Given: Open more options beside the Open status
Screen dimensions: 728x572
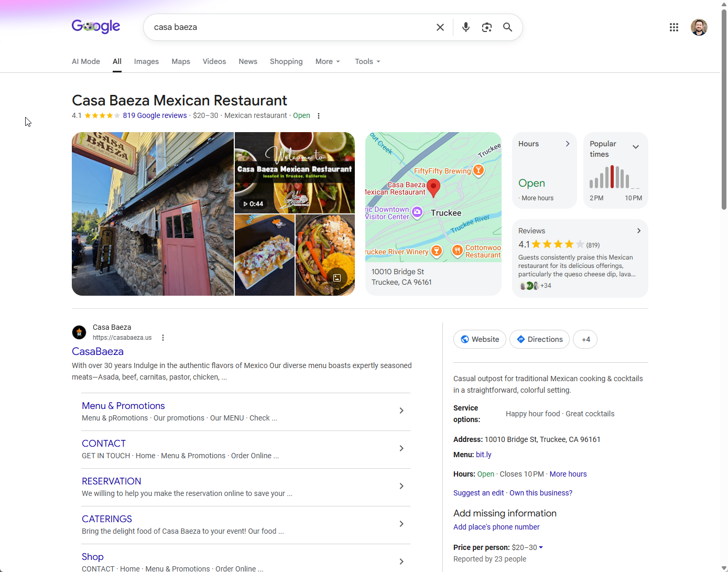Looking at the screenshot, I should pos(319,116).
